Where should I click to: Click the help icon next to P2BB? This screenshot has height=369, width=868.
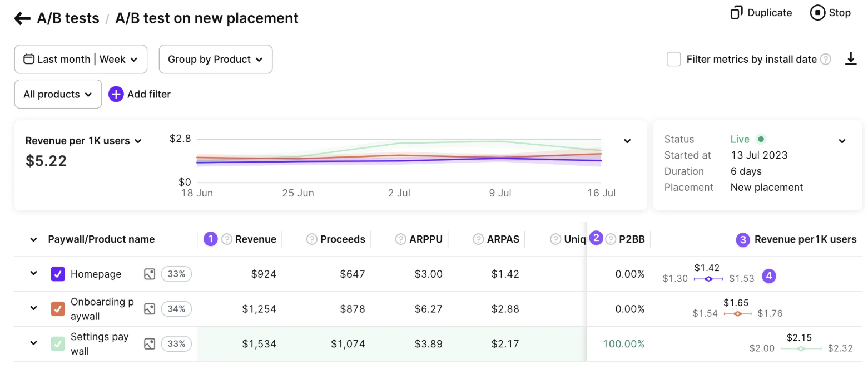611,239
